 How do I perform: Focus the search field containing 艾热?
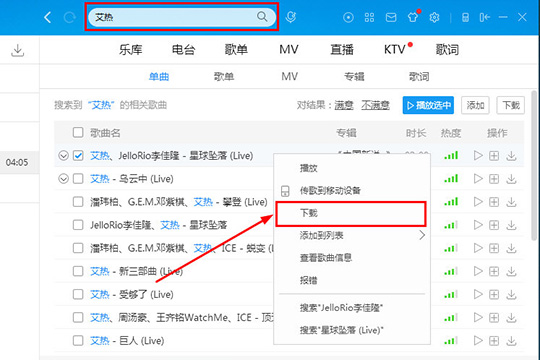coord(182,17)
